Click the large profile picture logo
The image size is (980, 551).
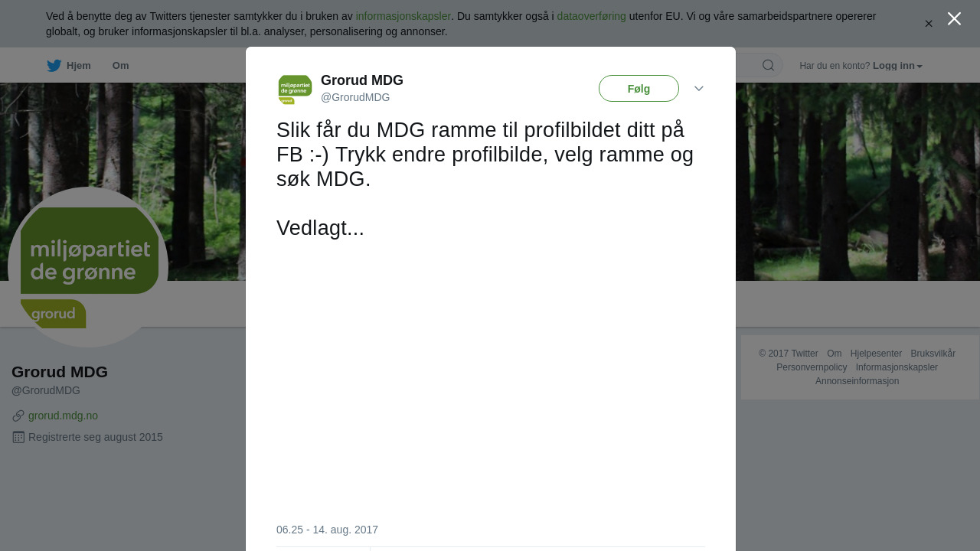pos(88,267)
